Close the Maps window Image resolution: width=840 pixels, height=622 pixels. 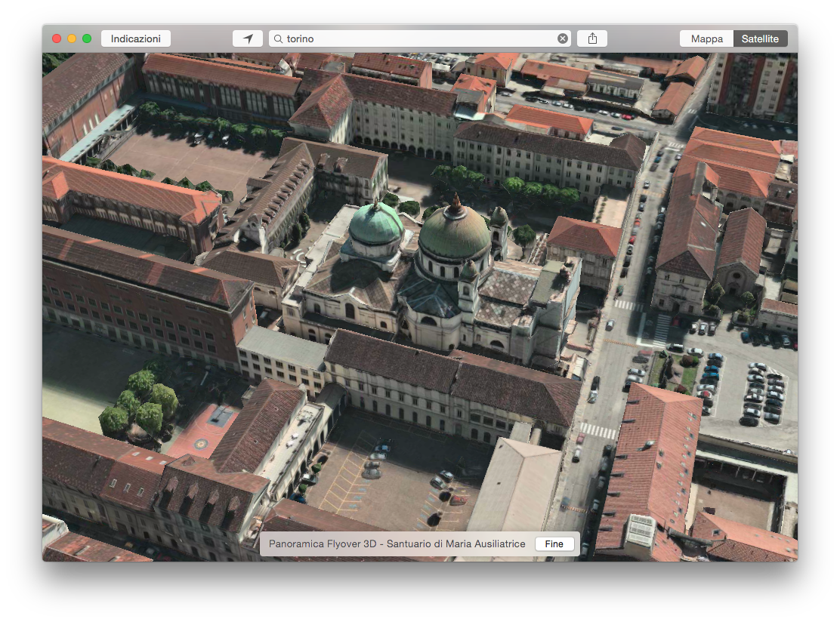pyautogui.click(x=57, y=38)
